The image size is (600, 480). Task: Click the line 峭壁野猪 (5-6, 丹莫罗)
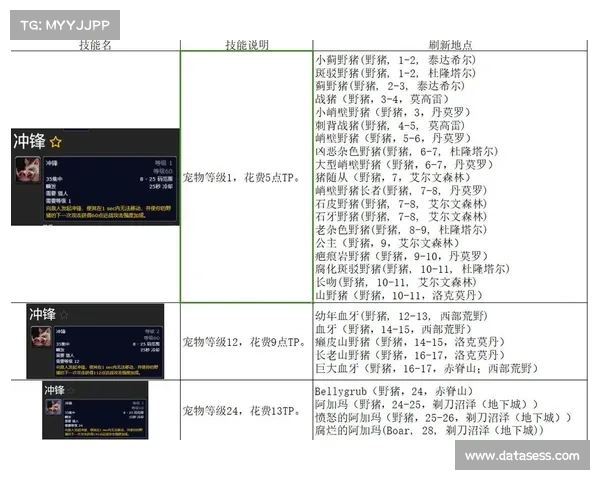393,138
